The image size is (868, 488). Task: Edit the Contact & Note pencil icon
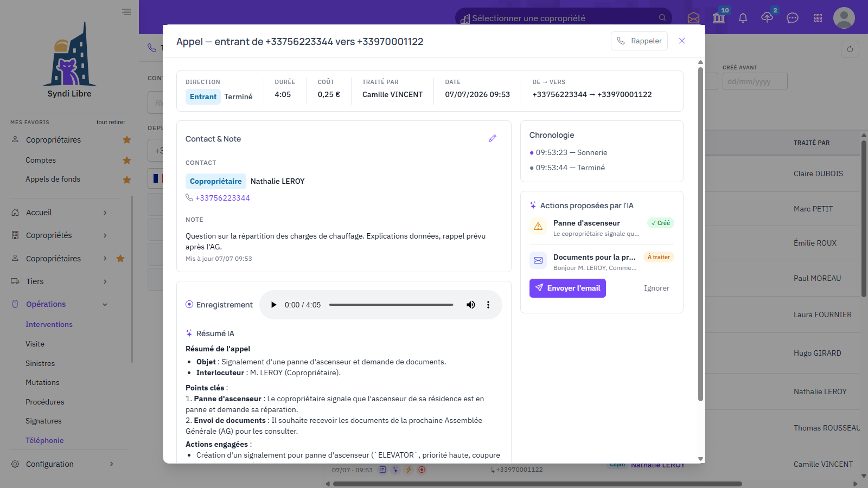493,139
